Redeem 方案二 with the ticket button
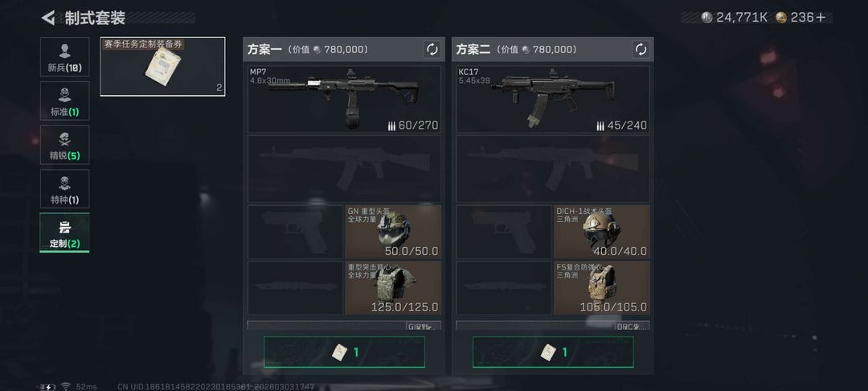868x391 pixels. pyautogui.click(x=553, y=352)
